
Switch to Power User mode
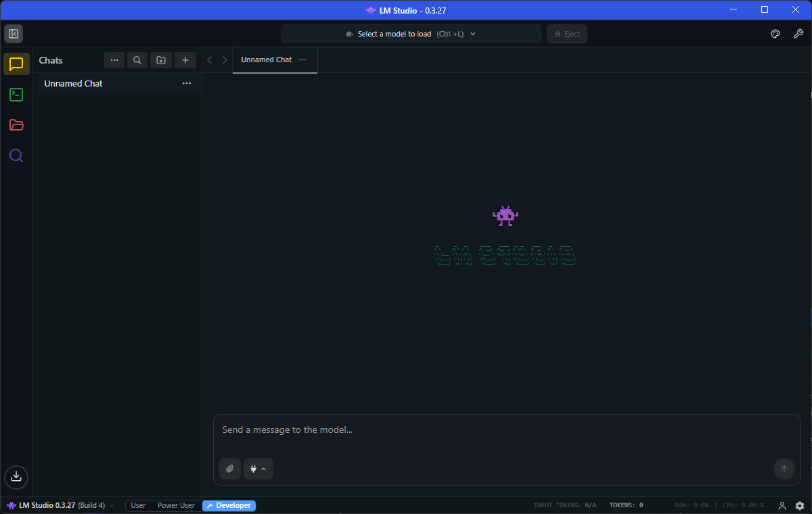176,505
